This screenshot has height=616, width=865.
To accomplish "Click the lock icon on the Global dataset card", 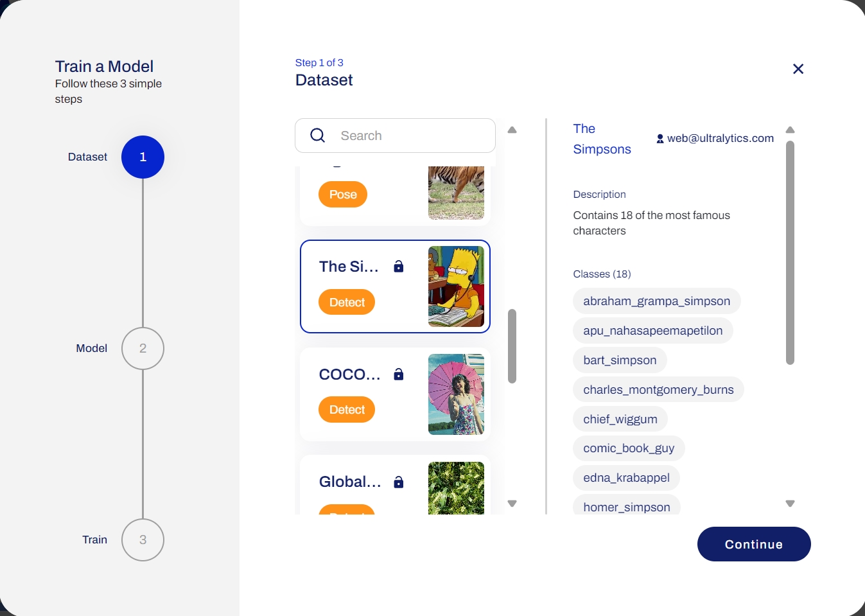I will tap(399, 482).
